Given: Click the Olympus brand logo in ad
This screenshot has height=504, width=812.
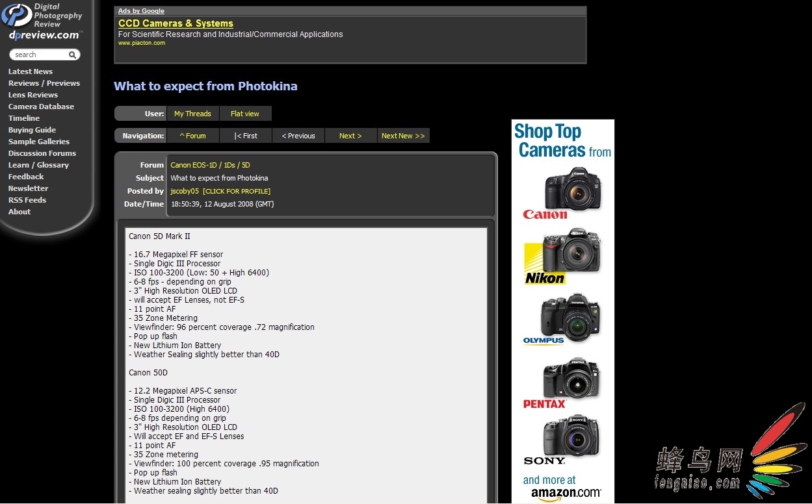Looking at the screenshot, I should [x=544, y=340].
